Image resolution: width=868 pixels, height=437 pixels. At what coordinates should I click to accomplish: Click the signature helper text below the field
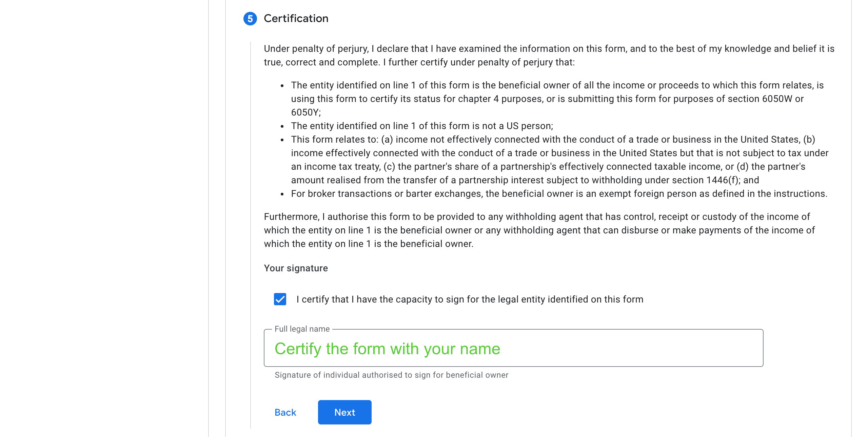(x=391, y=375)
